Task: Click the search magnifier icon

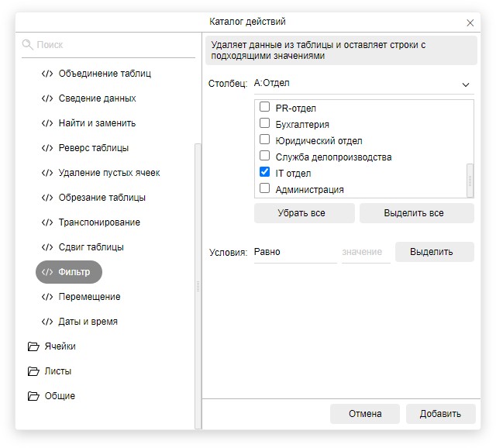Action: [28, 45]
